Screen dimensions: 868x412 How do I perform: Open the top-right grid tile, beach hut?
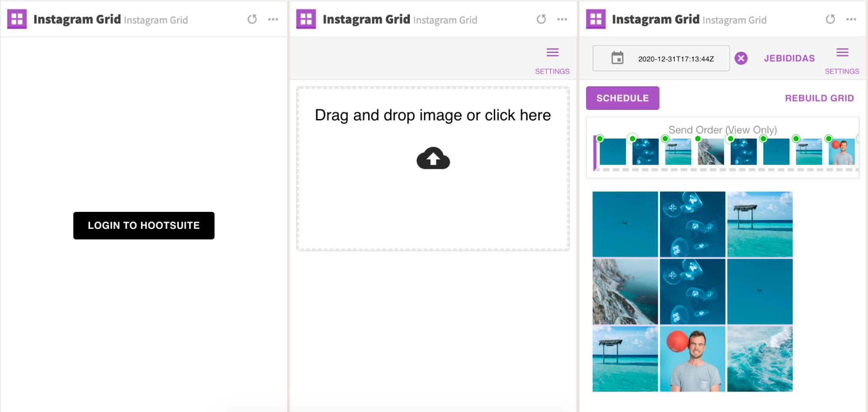tap(760, 224)
